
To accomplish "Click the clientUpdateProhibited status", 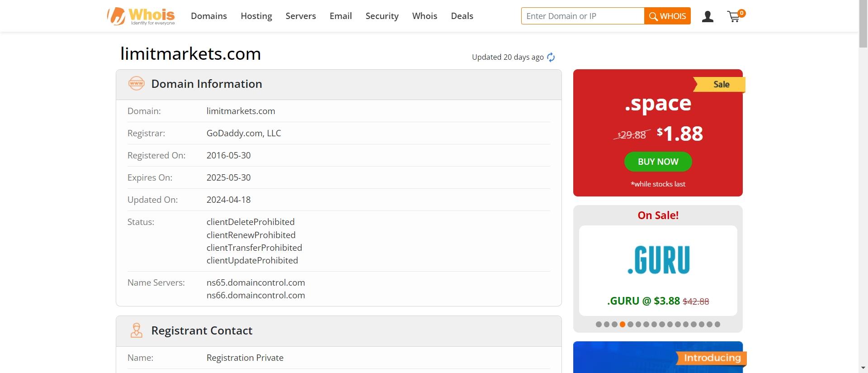I will pyautogui.click(x=252, y=260).
